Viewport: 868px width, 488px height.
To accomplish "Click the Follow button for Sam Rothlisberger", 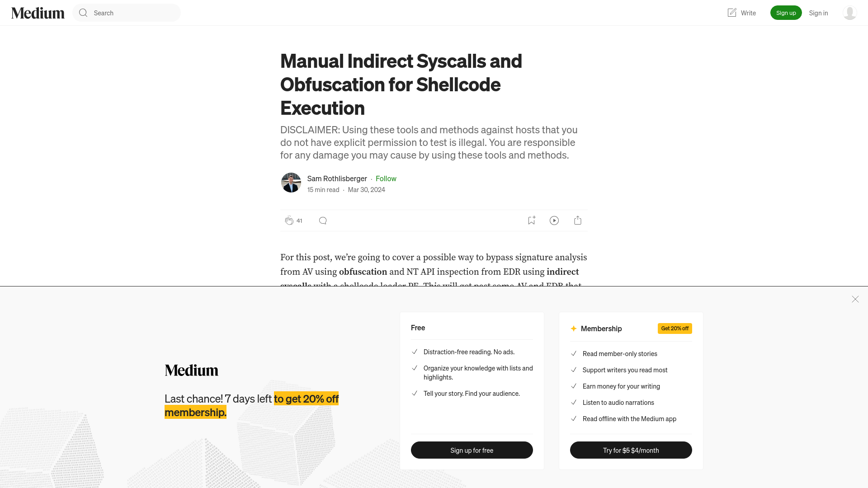I will coord(386,178).
